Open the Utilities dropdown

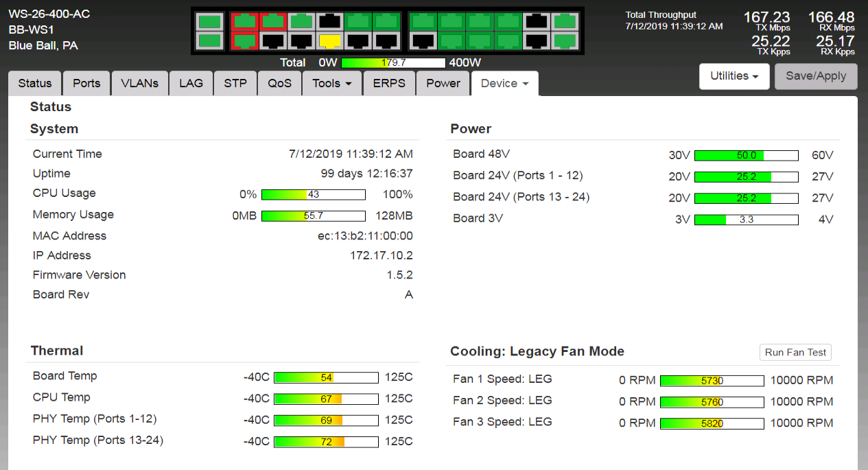tap(734, 76)
